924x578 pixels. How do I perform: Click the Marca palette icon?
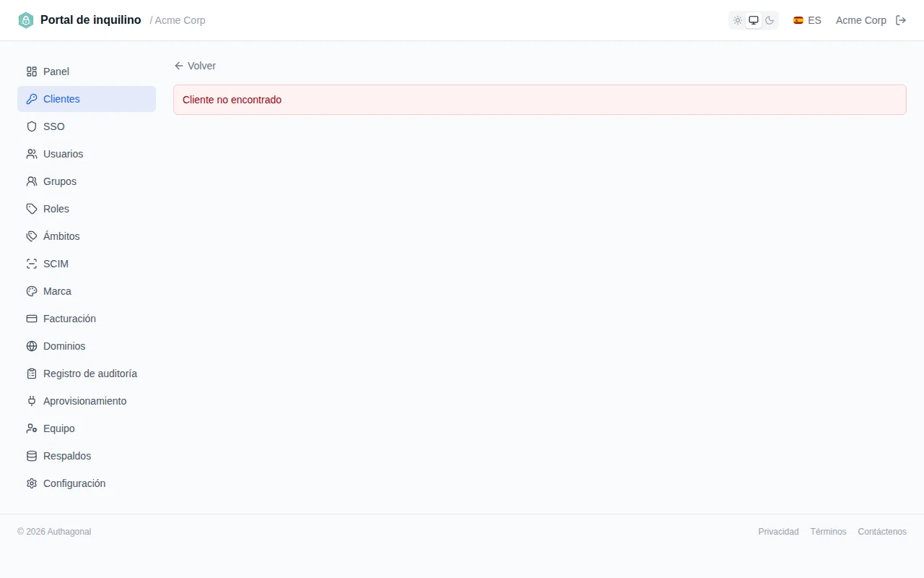pyautogui.click(x=32, y=291)
